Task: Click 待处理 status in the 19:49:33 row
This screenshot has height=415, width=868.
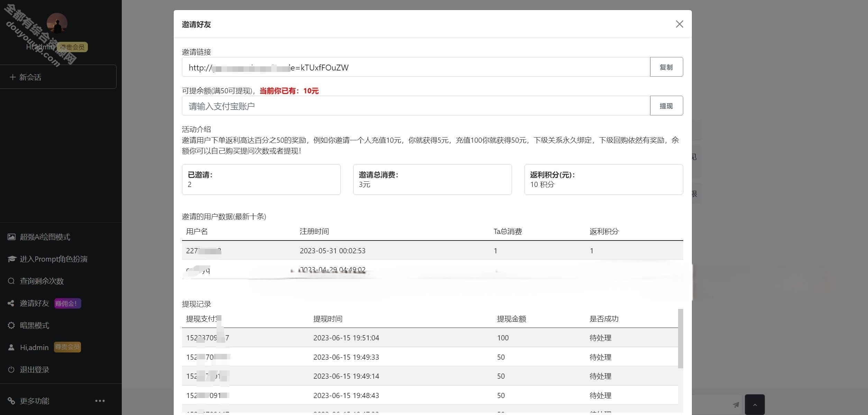Action: [x=601, y=357]
